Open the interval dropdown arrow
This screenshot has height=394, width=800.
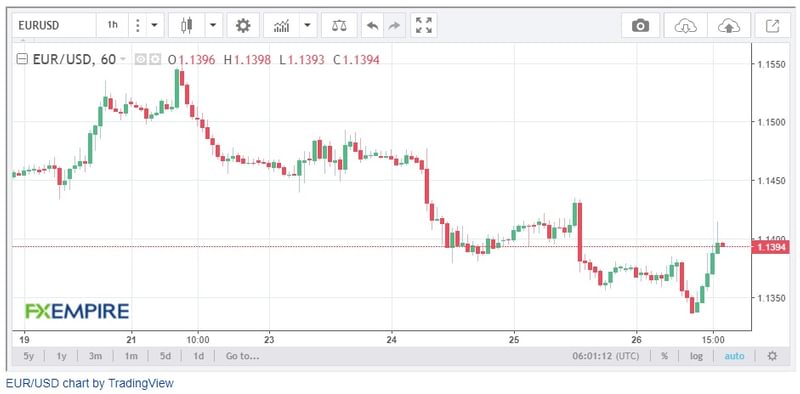[x=154, y=25]
